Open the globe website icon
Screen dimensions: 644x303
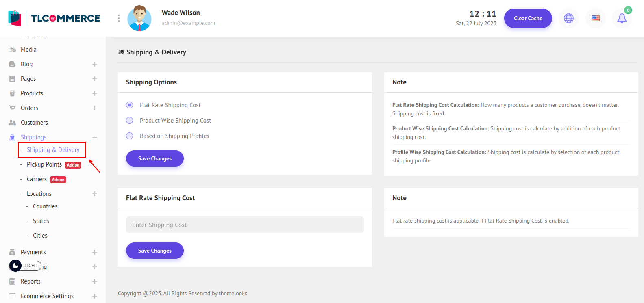[568, 18]
